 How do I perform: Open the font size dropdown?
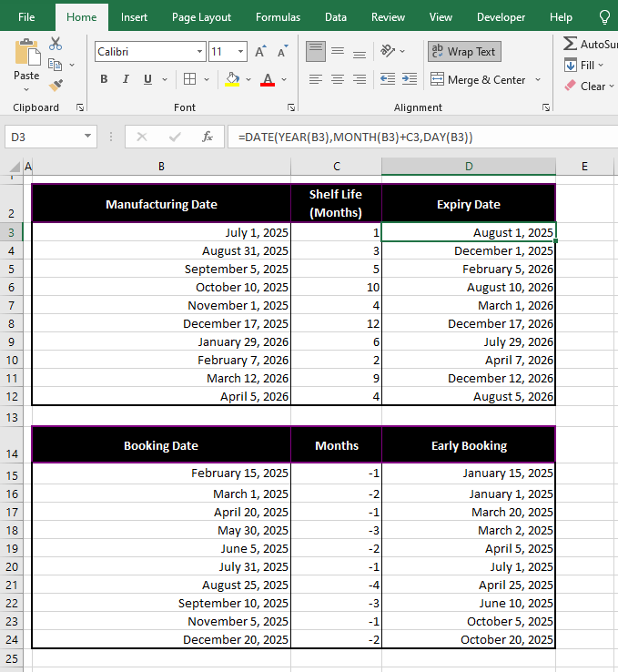(x=240, y=51)
